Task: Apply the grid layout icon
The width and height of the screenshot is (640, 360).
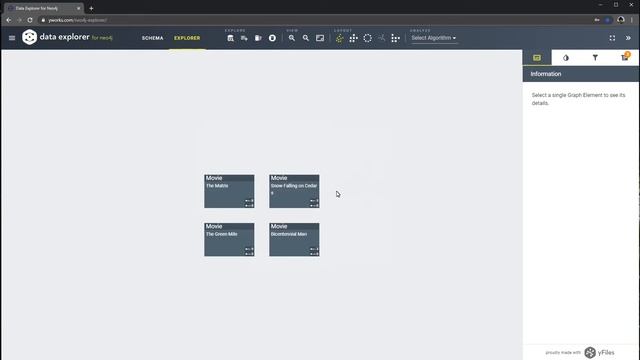Action: click(x=396, y=38)
